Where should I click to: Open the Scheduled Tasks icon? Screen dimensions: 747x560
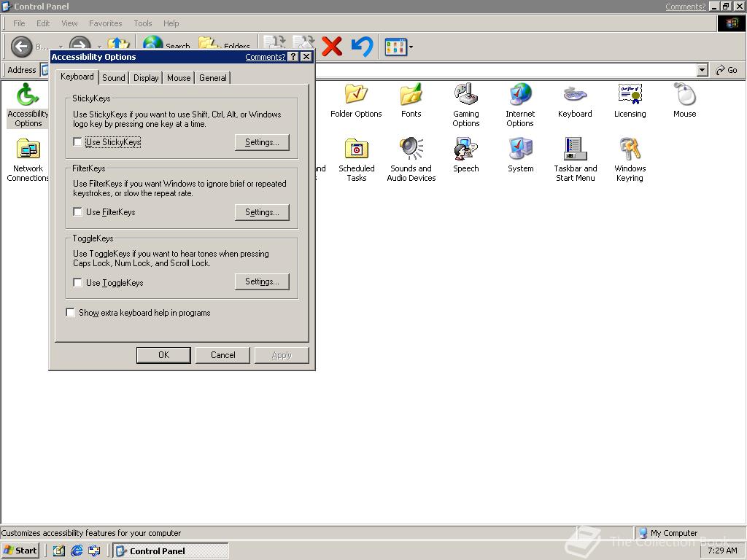[356, 160]
